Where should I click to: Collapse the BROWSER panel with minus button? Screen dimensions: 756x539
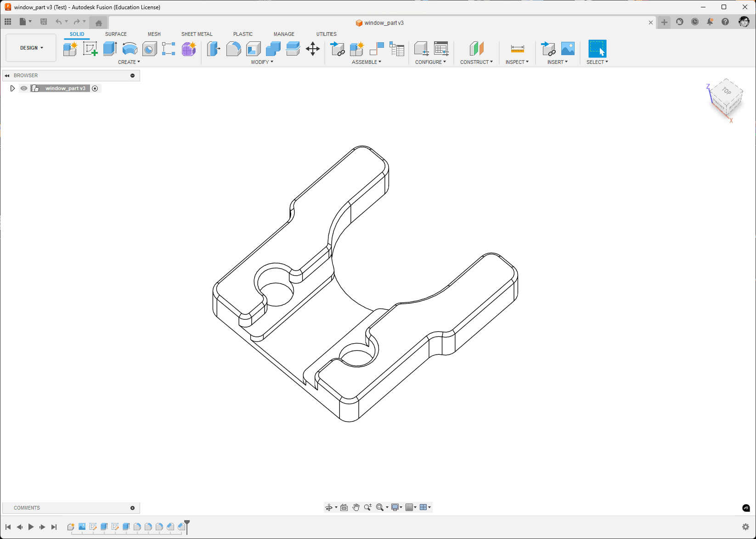click(x=133, y=75)
